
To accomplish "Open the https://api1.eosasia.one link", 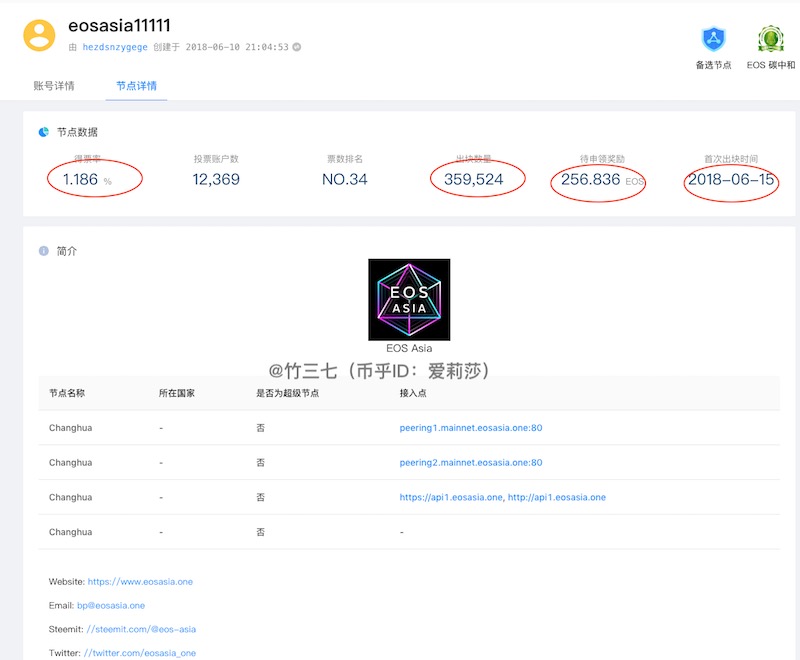I will pyautogui.click(x=451, y=497).
